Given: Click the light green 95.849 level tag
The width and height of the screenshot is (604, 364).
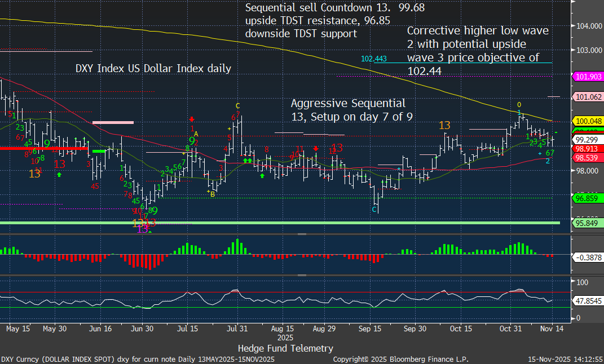Looking at the screenshot, I should [x=588, y=223].
